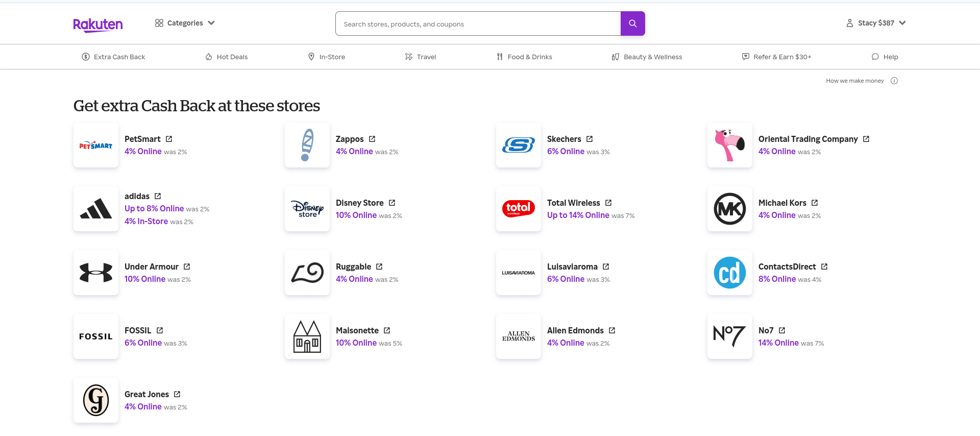Open external link icon next to Allen Edmonds
Image resolution: width=980 pixels, height=436 pixels.
pos(612,330)
